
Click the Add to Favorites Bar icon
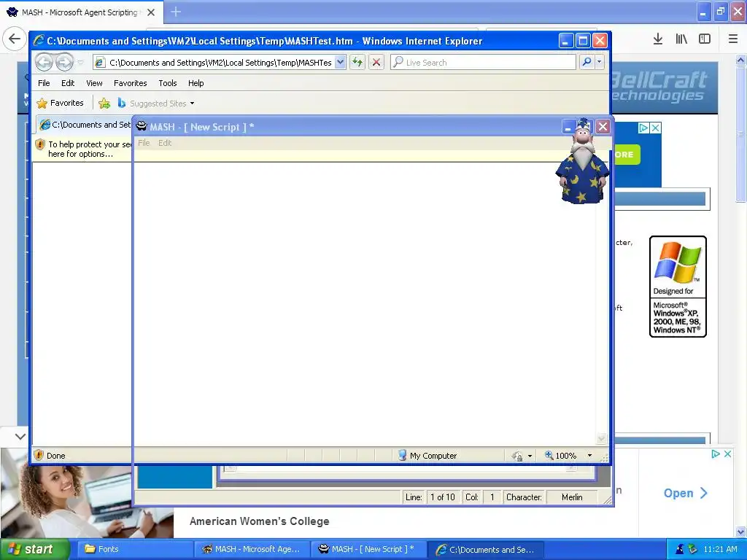pyautogui.click(x=104, y=103)
